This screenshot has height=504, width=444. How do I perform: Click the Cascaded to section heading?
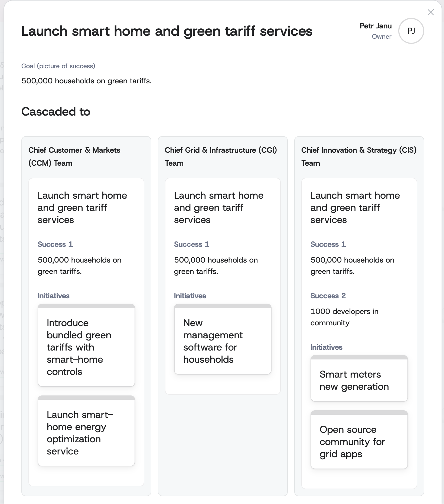(56, 112)
